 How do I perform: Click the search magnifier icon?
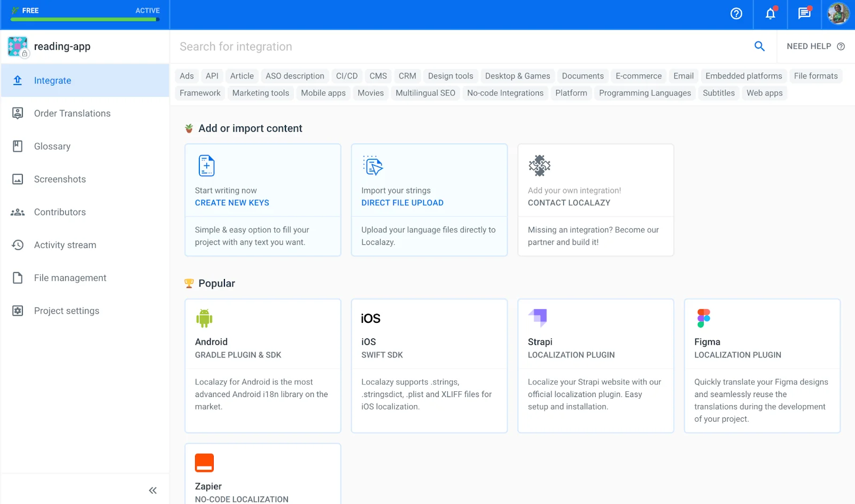click(759, 46)
